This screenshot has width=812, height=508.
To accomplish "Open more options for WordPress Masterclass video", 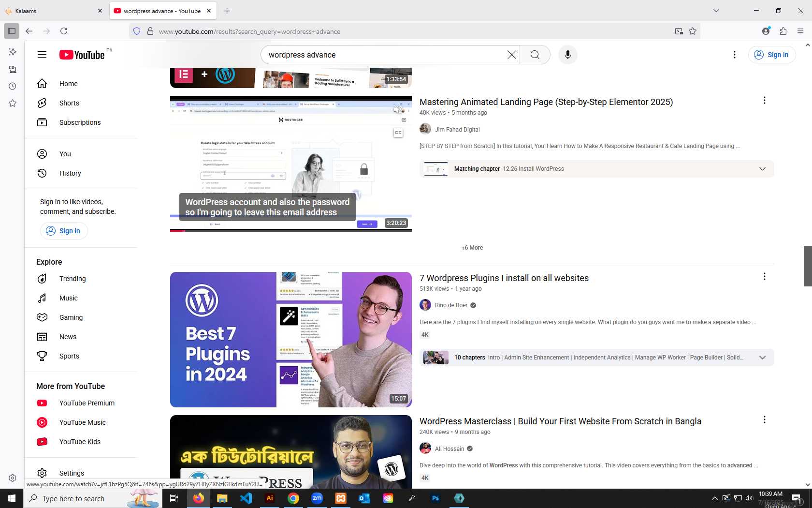I will pyautogui.click(x=764, y=419).
